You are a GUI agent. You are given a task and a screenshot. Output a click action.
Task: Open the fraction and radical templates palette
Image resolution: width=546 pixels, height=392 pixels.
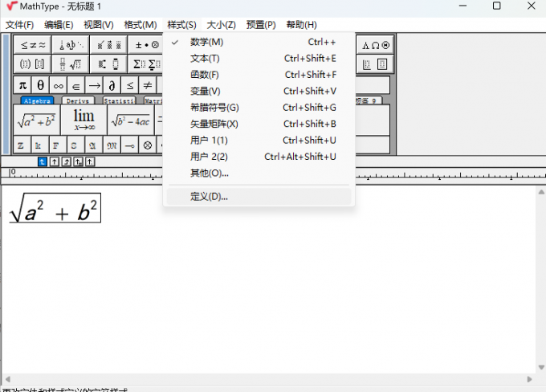[71, 64]
